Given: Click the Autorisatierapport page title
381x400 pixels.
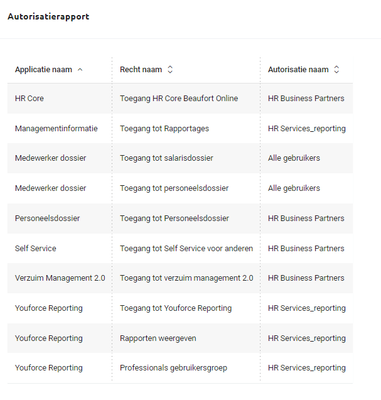Looking at the screenshot, I should 49,17.
